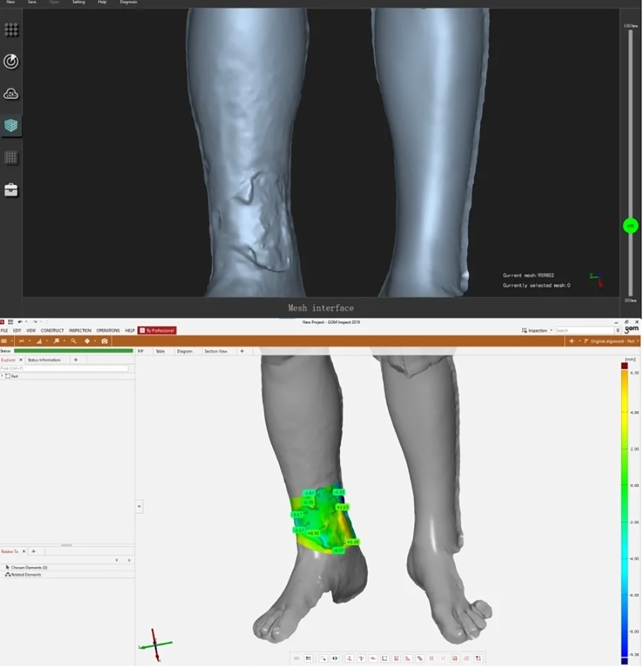
Task: Switch to the Section View tab
Action: tap(216, 351)
